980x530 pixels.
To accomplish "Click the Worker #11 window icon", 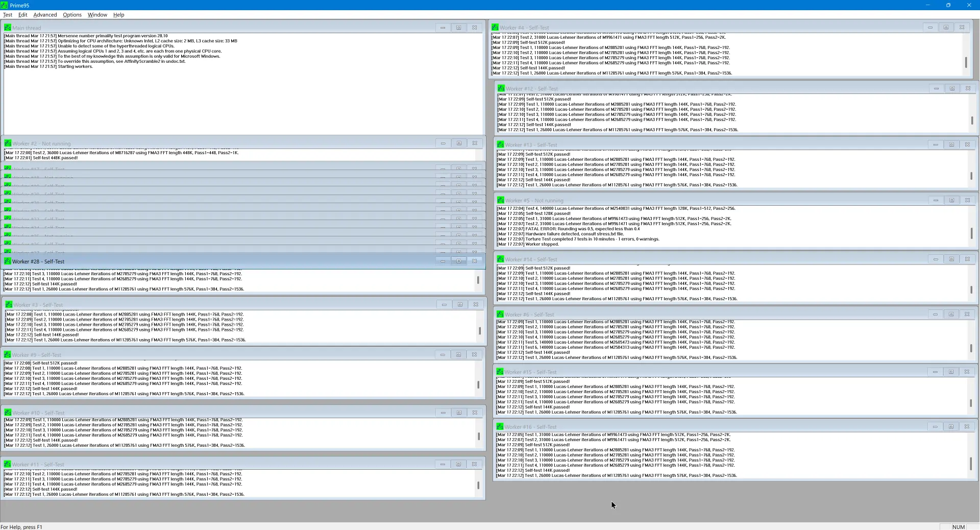I will coord(8,464).
